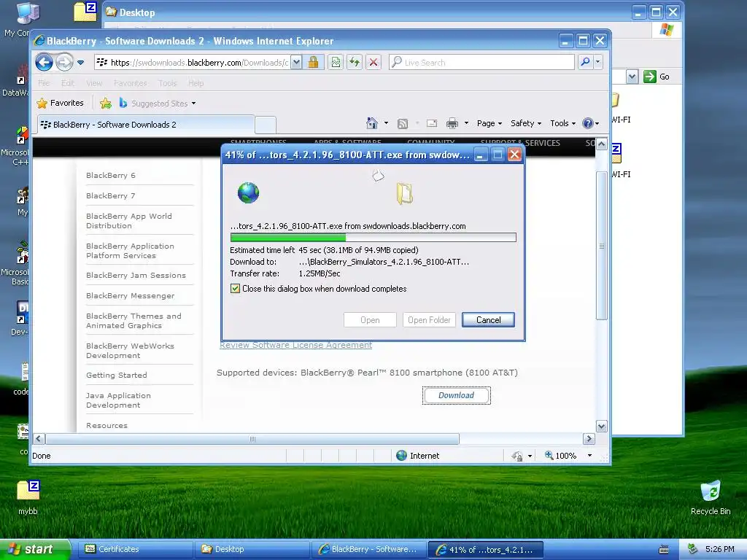747x560 pixels.
Task: Click the horizontal scrollbar thumb
Action: (x=252, y=438)
